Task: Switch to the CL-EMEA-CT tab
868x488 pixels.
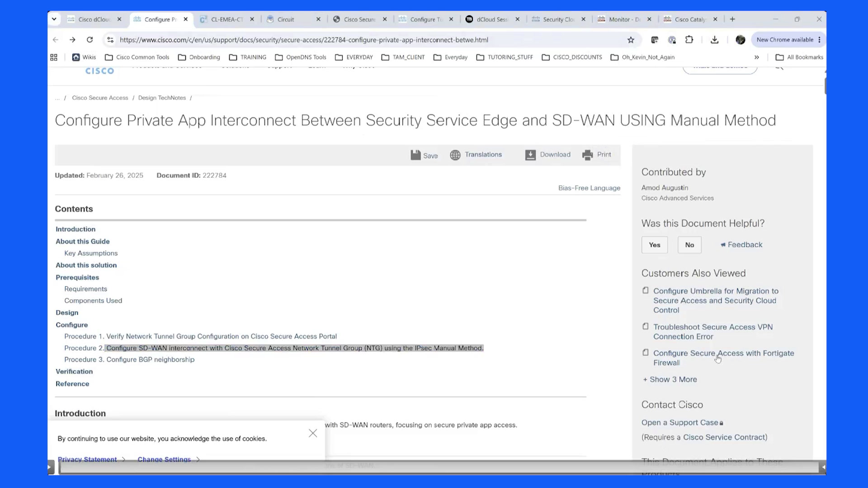Action: [227, 19]
